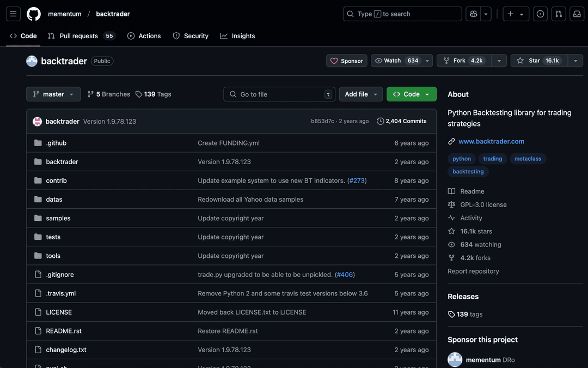Open the Insights tab
Viewport: 588px width, 368px height.
point(238,36)
